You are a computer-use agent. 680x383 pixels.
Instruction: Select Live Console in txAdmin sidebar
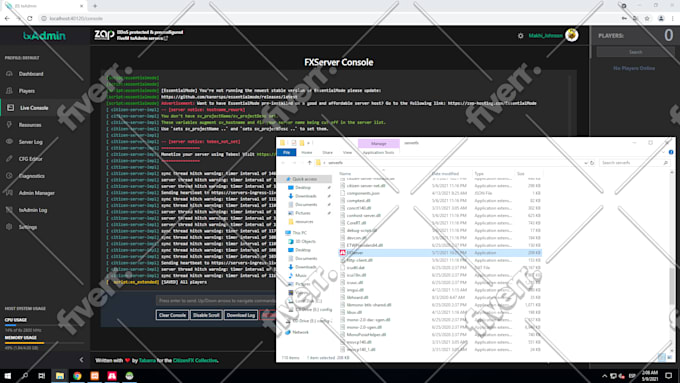(34, 108)
